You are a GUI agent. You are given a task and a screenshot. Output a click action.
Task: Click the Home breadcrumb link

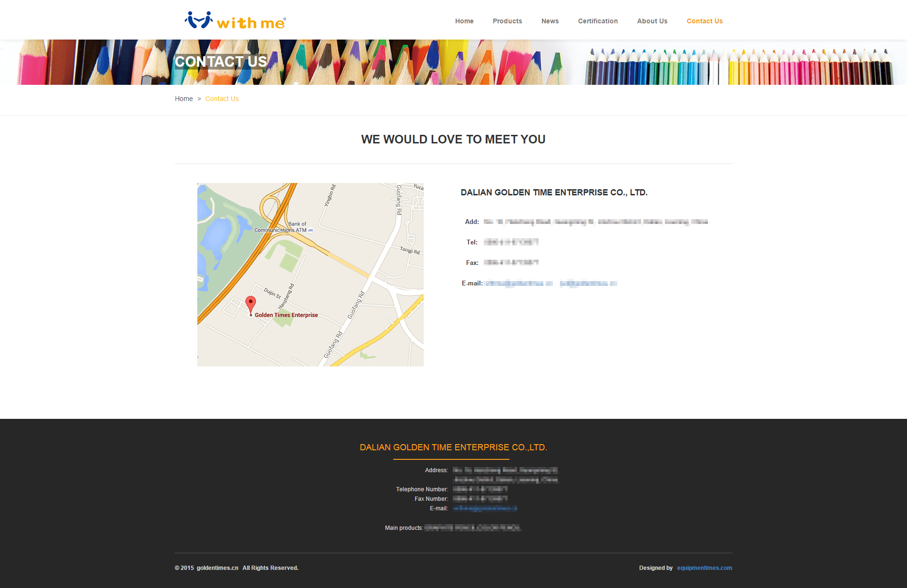183,99
